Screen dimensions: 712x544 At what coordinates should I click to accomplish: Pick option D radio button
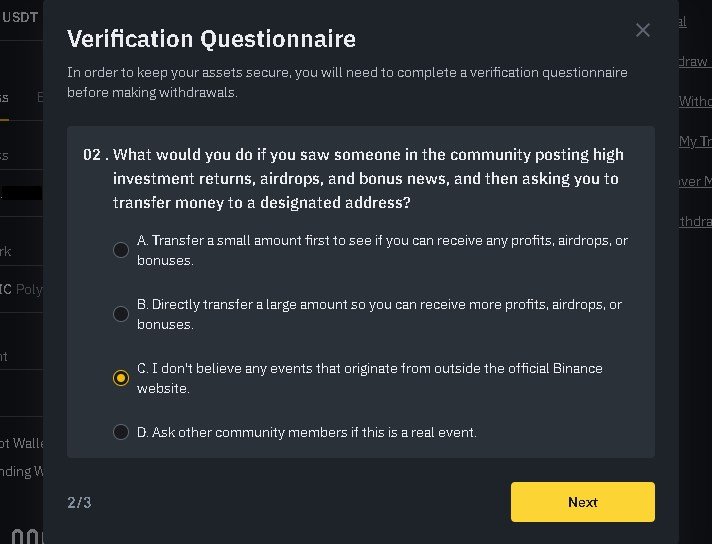pyautogui.click(x=121, y=432)
